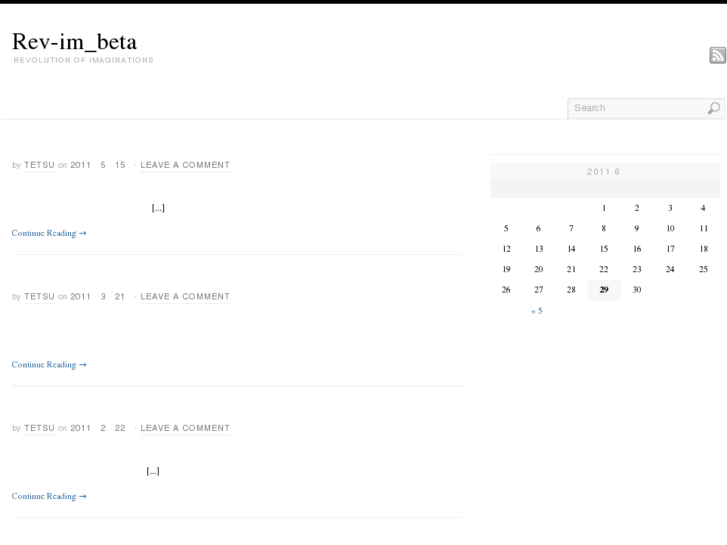
Task: Leave a comment on the second post
Action: (185, 297)
